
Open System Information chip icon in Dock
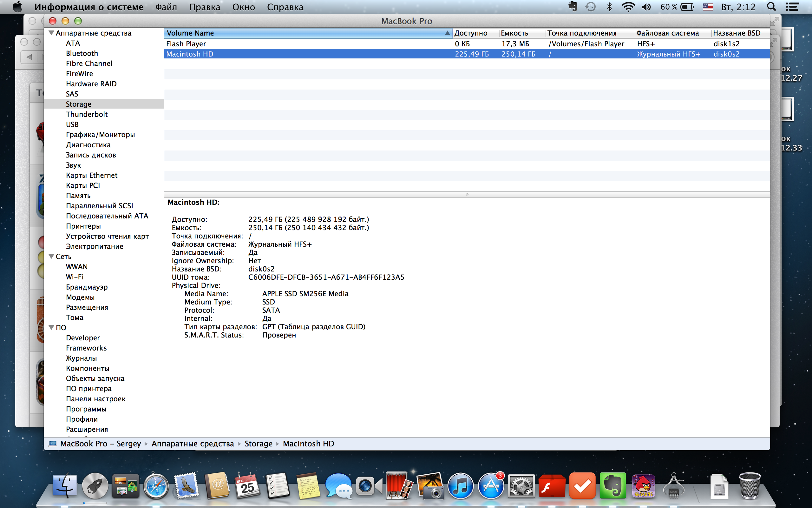pos(674,486)
